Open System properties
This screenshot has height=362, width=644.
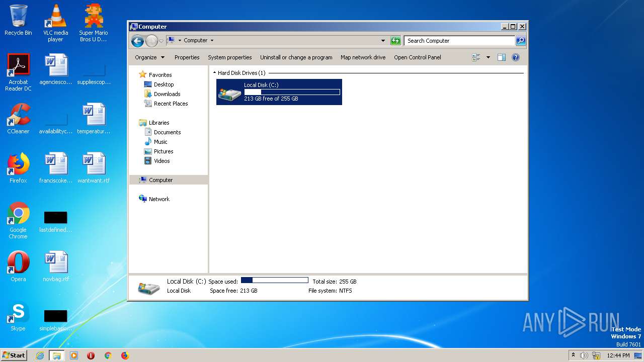click(x=230, y=57)
